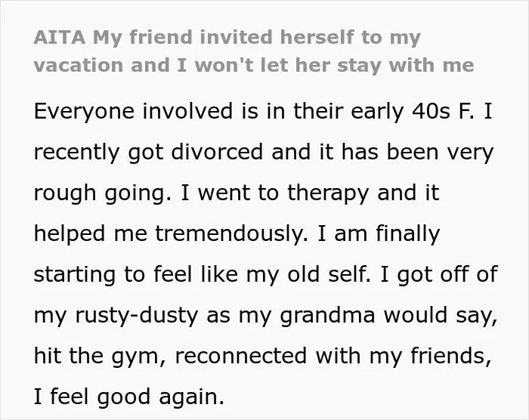The height and width of the screenshot is (420, 529).
Task: Click the word "starting" in the paragraph
Action: tap(75, 275)
